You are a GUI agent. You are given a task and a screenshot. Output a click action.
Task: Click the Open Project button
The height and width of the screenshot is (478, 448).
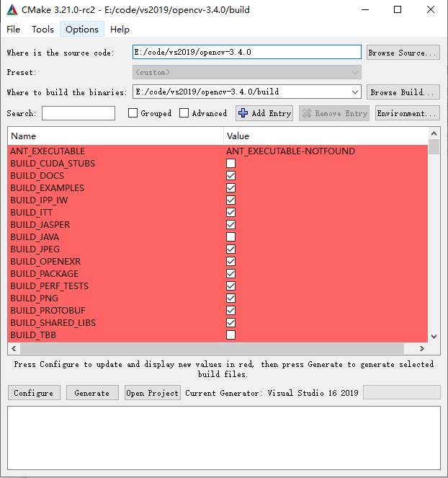pos(152,393)
